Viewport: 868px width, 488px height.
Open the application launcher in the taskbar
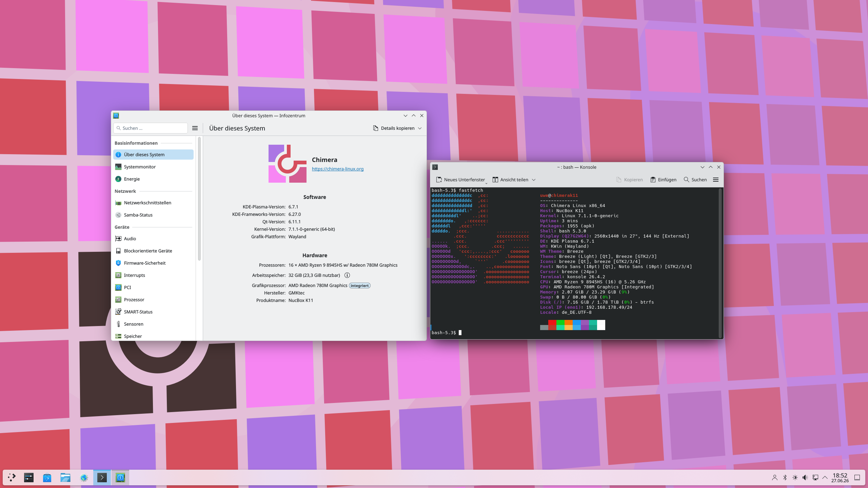[12, 477]
